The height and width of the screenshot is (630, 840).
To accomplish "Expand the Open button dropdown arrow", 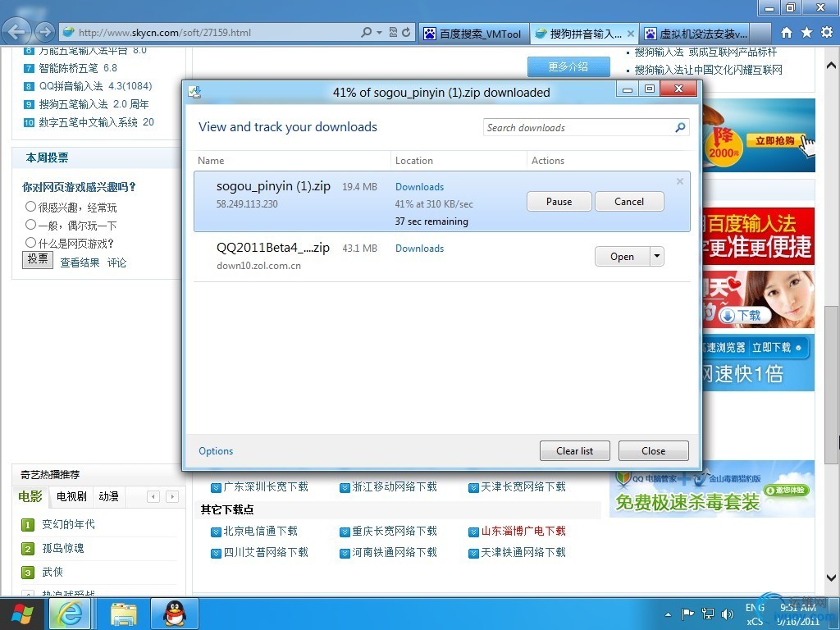I will (657, 256).
